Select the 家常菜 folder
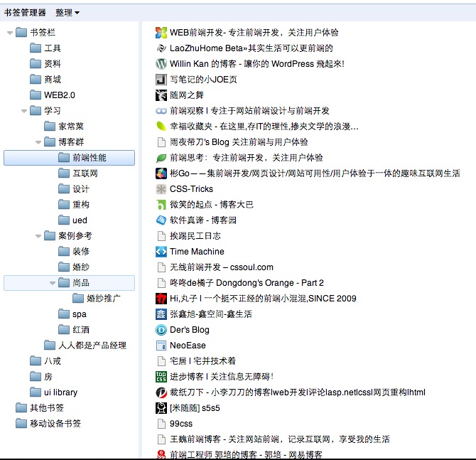The height and width of the screenshot is (460, 476). pos(64,127)
